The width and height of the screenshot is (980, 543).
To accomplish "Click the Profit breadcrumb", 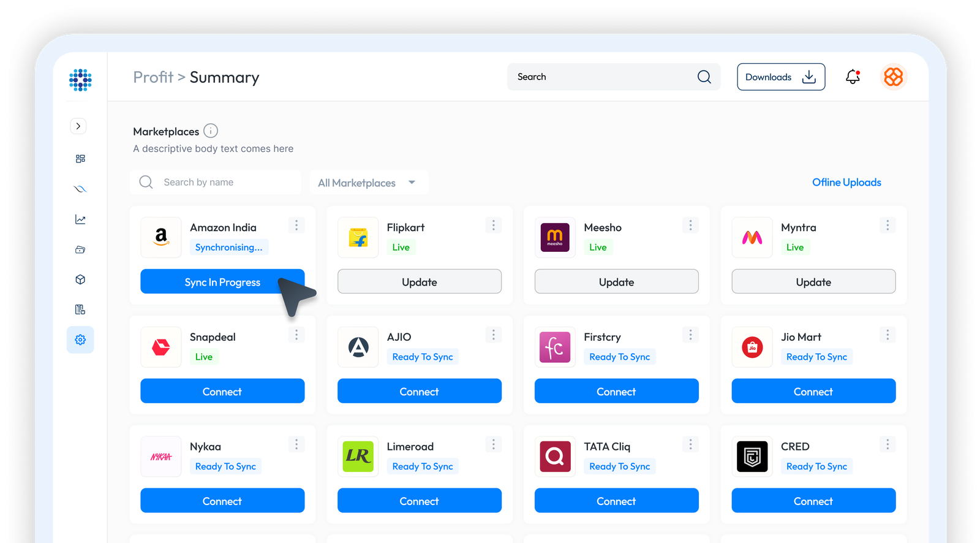I will pos(153,77).
